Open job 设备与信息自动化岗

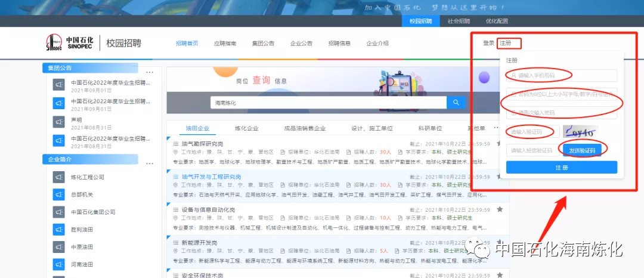[208, 210]
